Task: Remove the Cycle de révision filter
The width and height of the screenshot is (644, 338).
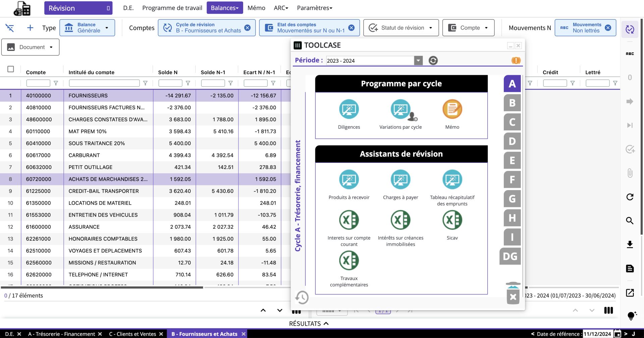Action: (248, 28)
